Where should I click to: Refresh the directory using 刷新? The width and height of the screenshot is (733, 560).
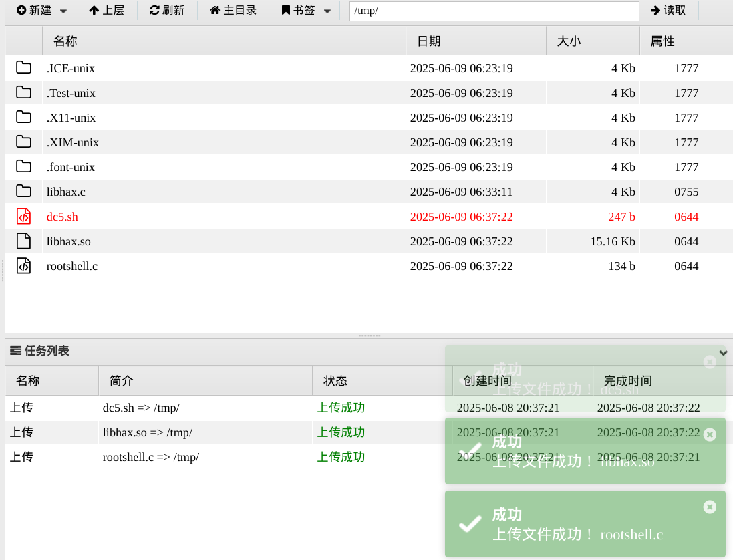tap(167, 10)
